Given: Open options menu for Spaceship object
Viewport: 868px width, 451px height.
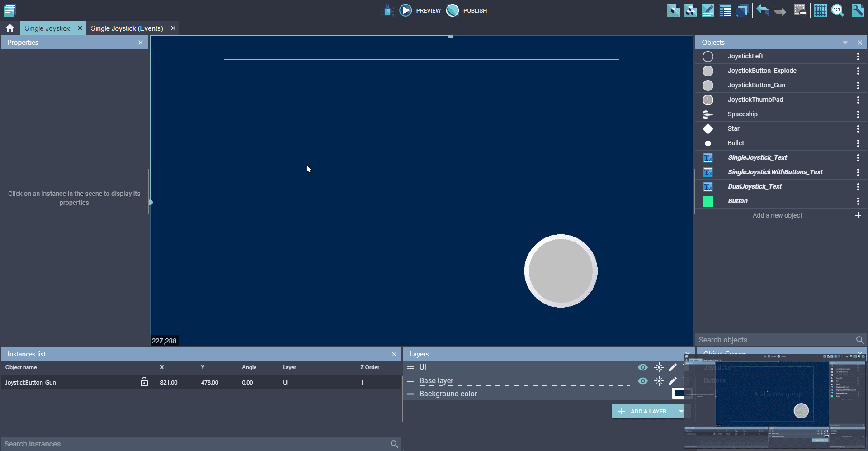Looking at the screenshot, I should coord(858,114).
